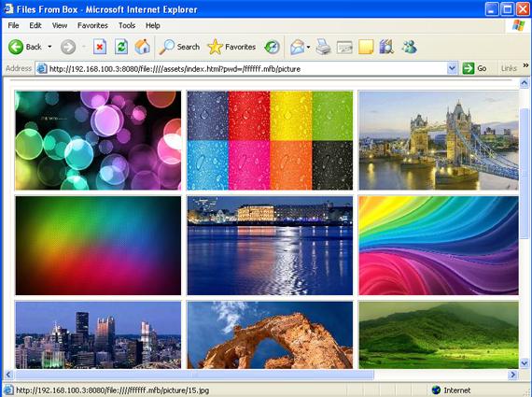Click the green Go button
This screenshot has width=532, height=397.
pos(474,68)
